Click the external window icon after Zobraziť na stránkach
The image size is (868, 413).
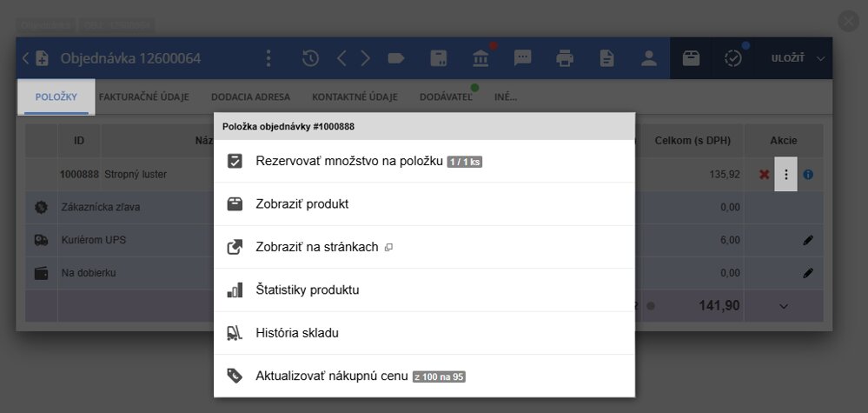pos(388,248)
